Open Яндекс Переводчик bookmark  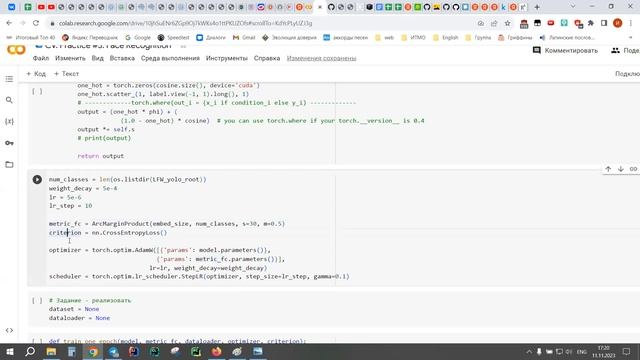[x=90, y=38]
